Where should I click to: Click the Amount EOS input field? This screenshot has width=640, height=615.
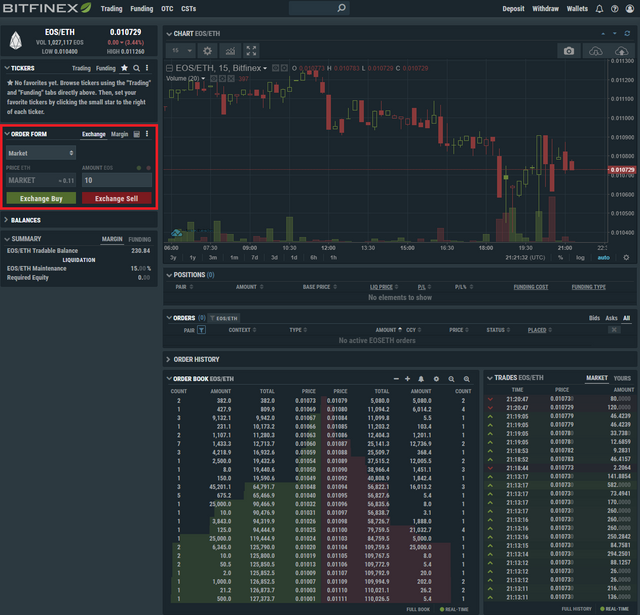point(117,180)
